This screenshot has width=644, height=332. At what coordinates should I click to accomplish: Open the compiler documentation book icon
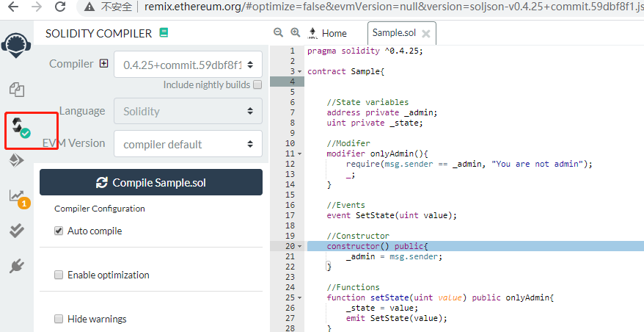[164, 33]
